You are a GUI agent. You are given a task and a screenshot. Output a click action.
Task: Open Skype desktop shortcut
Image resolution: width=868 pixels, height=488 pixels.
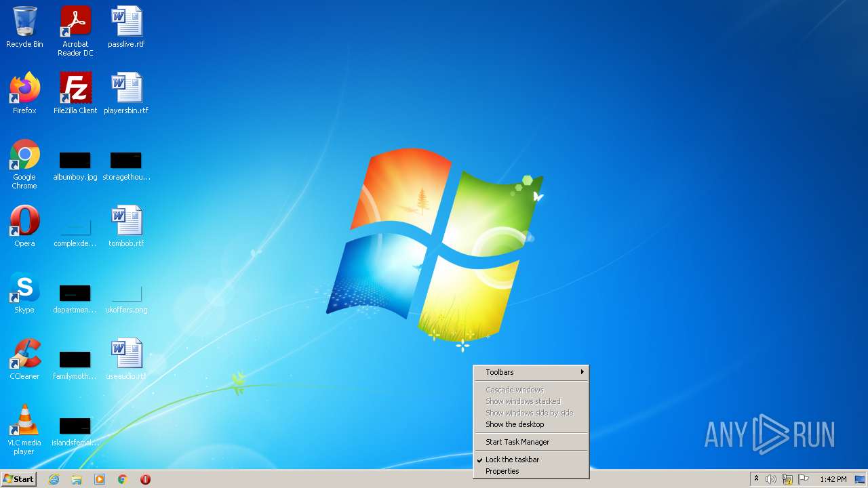click(x=24, y=293)
